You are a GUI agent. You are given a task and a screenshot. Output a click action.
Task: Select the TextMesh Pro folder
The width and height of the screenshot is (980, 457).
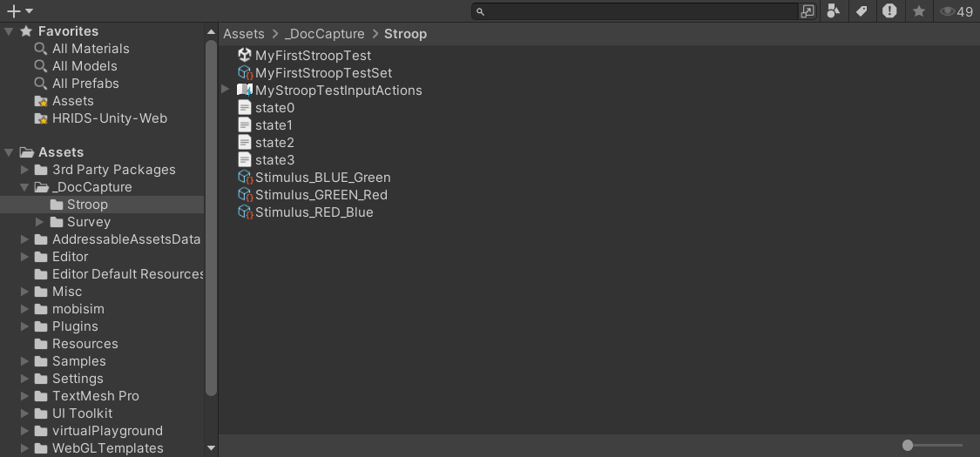(x=96, y=396)
